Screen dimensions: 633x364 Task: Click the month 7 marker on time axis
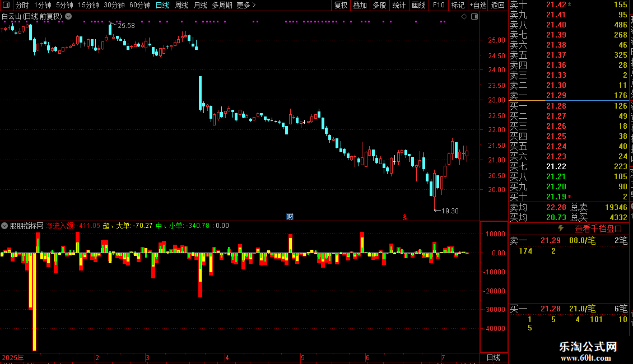click(443, 357)
